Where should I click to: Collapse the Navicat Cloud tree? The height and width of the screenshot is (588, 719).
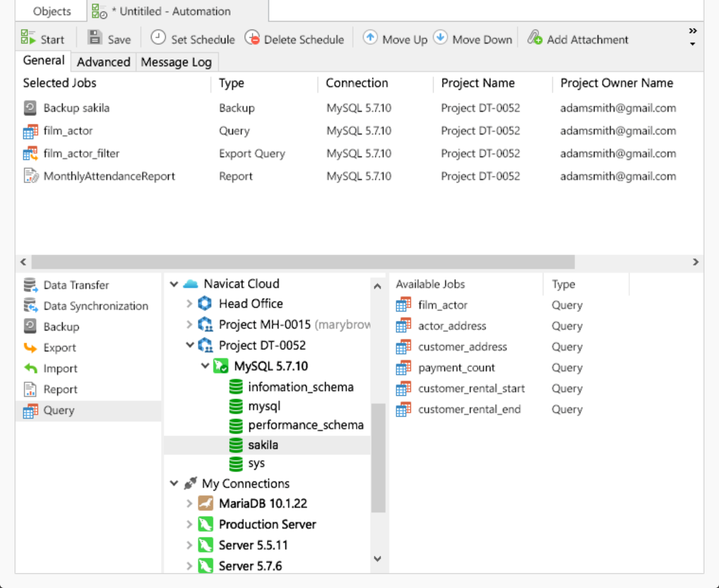coord(174,284)
